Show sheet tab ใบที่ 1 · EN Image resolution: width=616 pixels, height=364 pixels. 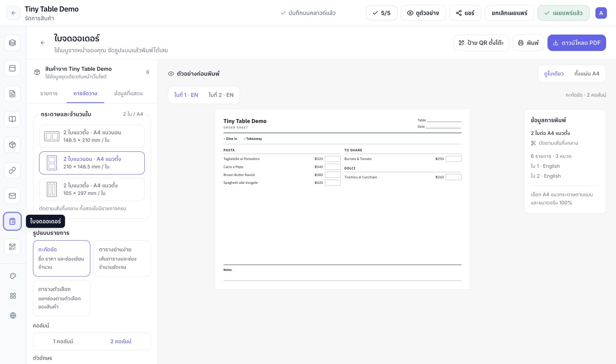pyautogui.click(x=186, y=95)
